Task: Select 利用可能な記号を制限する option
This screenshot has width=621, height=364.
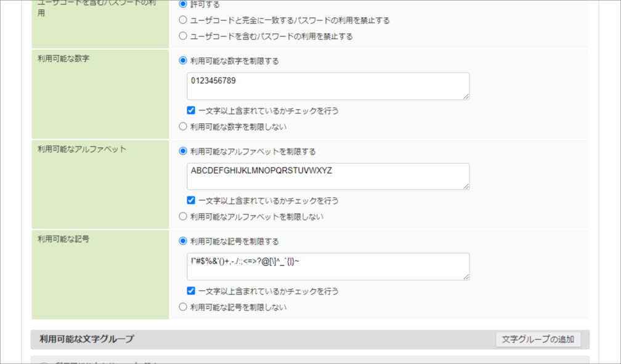Action: 183,241
